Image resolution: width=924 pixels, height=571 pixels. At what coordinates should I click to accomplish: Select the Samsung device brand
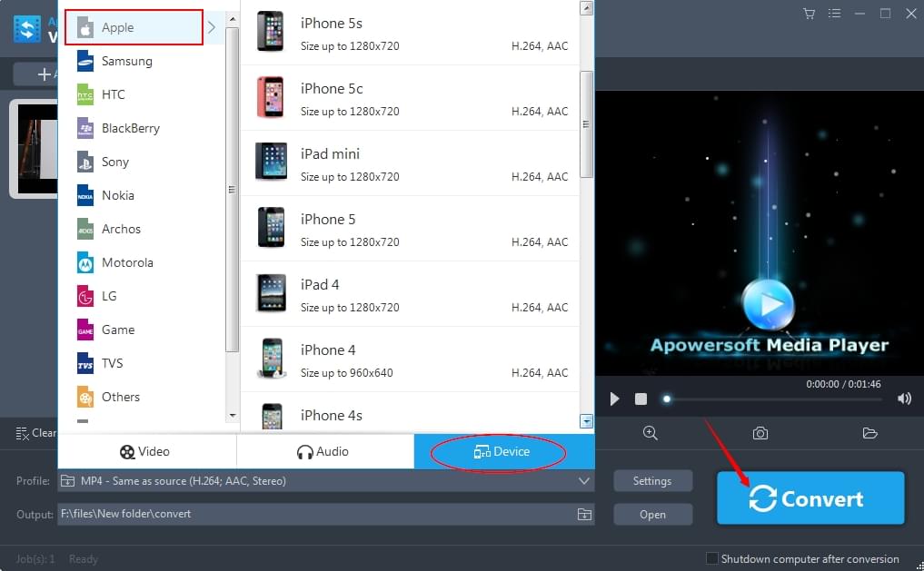pyautogui.click(x=126, y=61)
